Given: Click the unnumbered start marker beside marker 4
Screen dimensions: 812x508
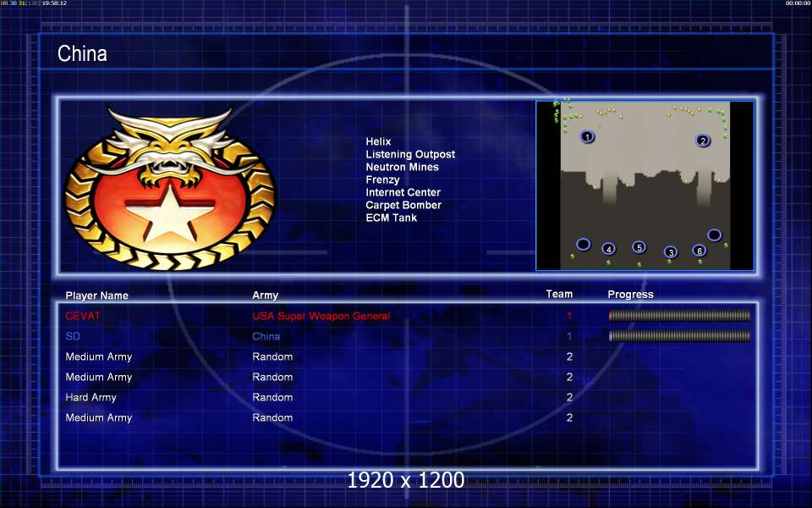Looking at the screenshot, I should point(583,244).
